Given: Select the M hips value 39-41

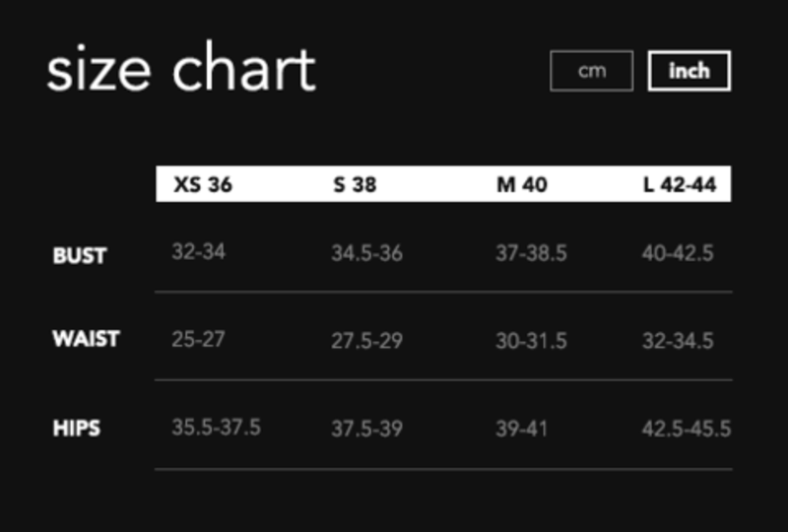Looking at the screenshot, I should point(521,429).
